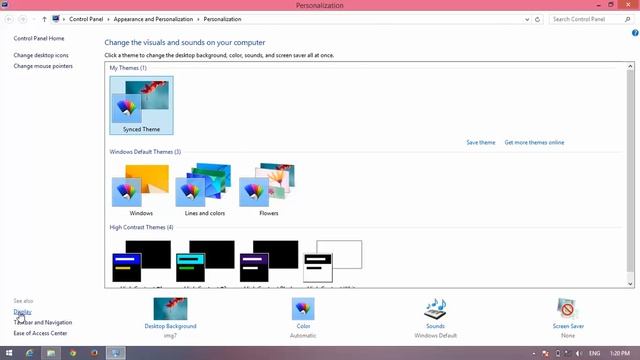Image resolution: width=640 pixels, height=360 pixels.
Task: Open the Sounds settings icon
Action: pyautogui.click(x=435, y=309)
